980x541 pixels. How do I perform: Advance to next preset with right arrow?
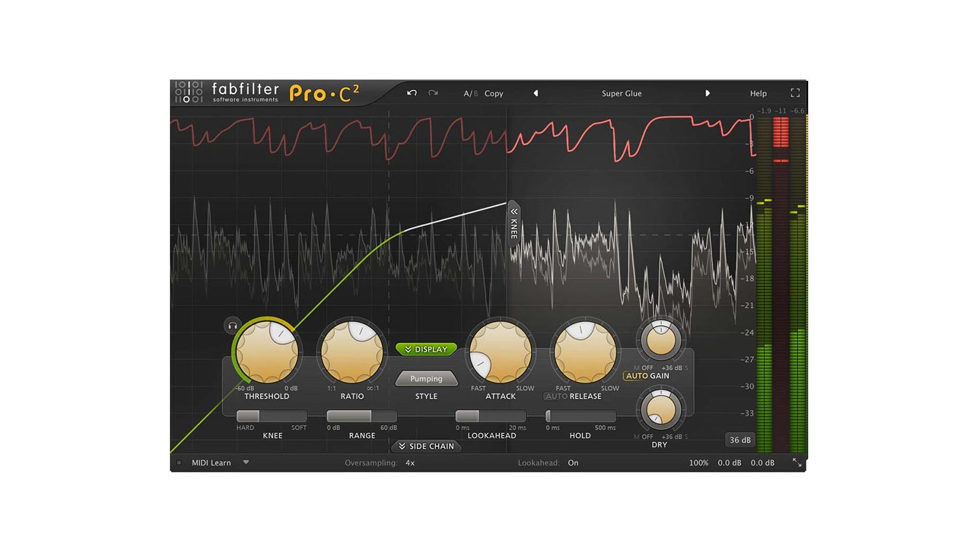point(708,93)
